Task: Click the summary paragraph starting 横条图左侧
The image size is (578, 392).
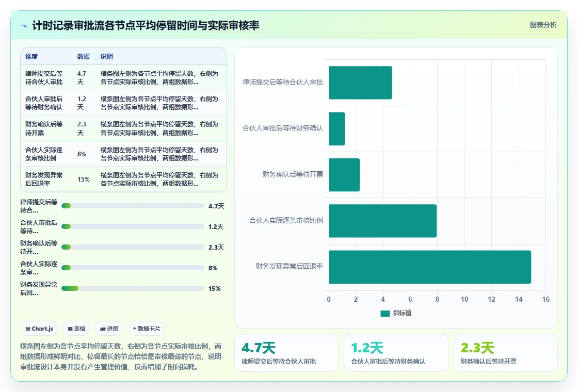Action: tap(121, 356)
